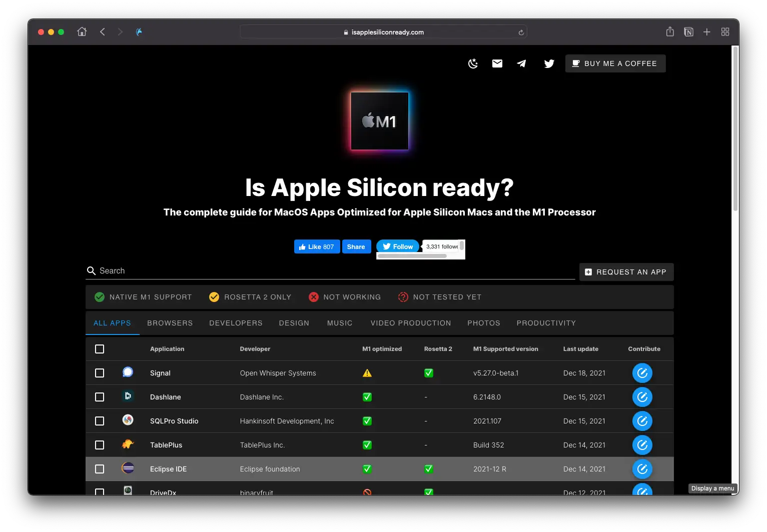The image size is (767, 532).
Task: Check the TablePlus row checkbox
Action: pyautogui.click(x=100, y=445)
